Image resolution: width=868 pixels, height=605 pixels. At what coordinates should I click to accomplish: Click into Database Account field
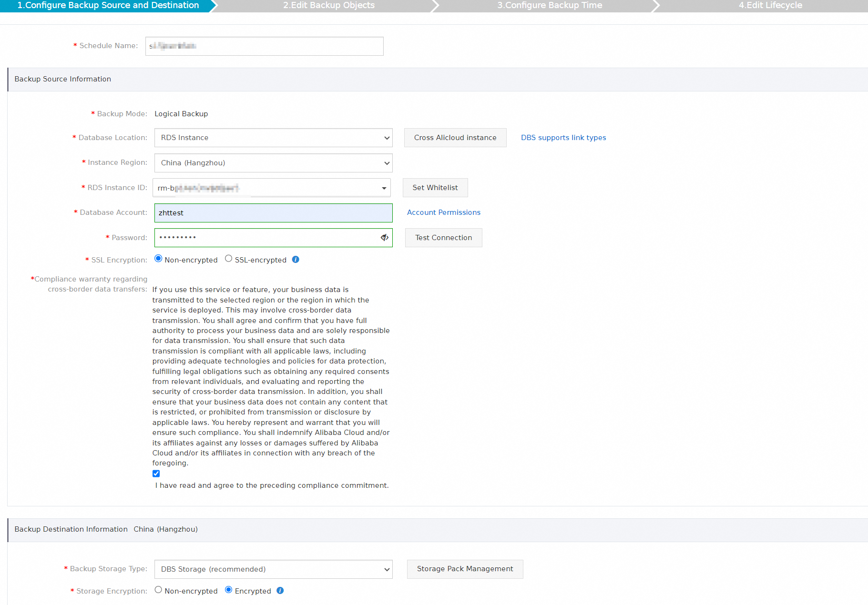274,213
